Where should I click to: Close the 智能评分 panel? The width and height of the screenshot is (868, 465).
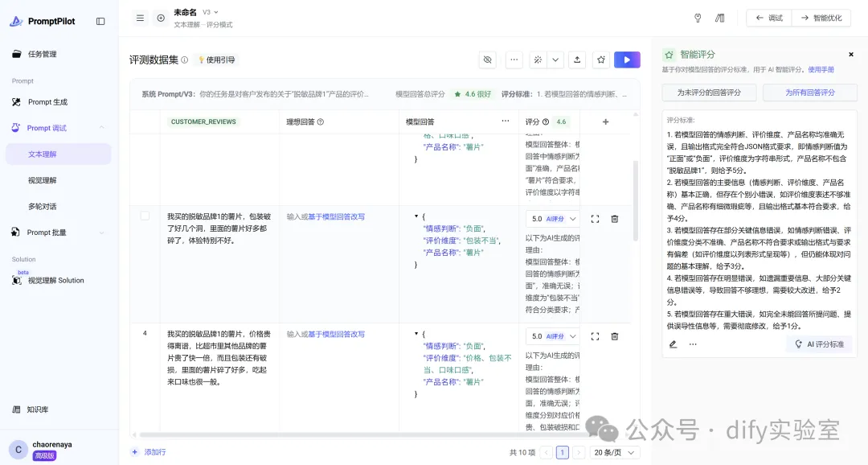pos(851,55)
